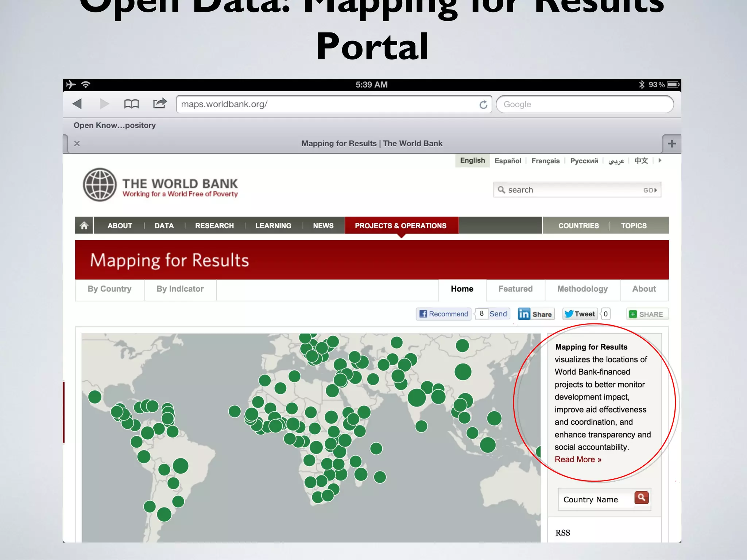Screen dimensions: 747x560
Task: Switch language to Français
Action: (x=545, y=161)
